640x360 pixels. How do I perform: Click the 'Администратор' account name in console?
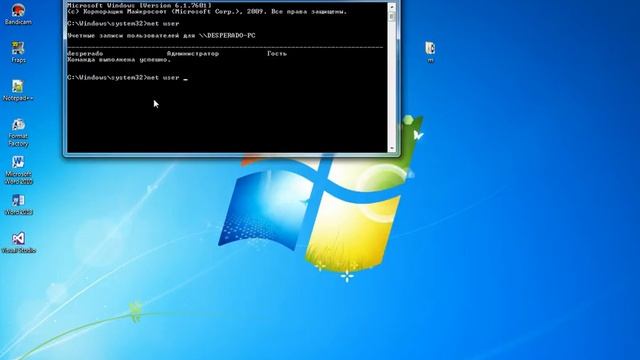(x=193, y=53)
